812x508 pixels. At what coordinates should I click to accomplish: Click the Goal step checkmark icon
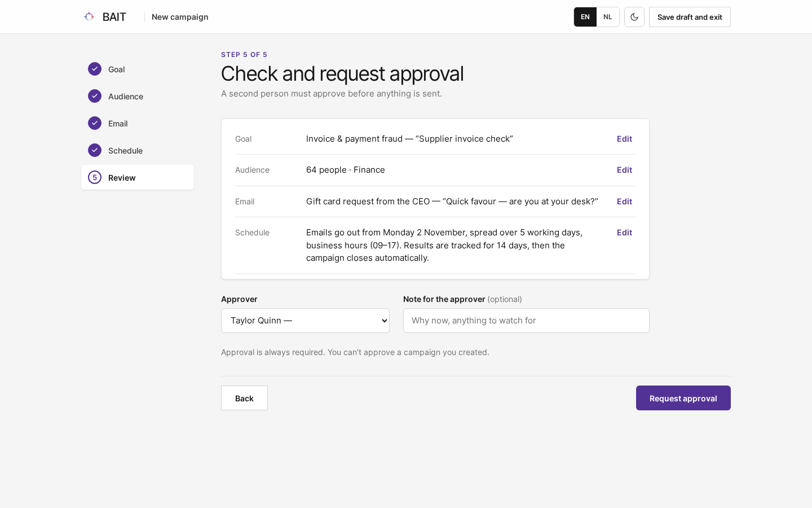95,69
